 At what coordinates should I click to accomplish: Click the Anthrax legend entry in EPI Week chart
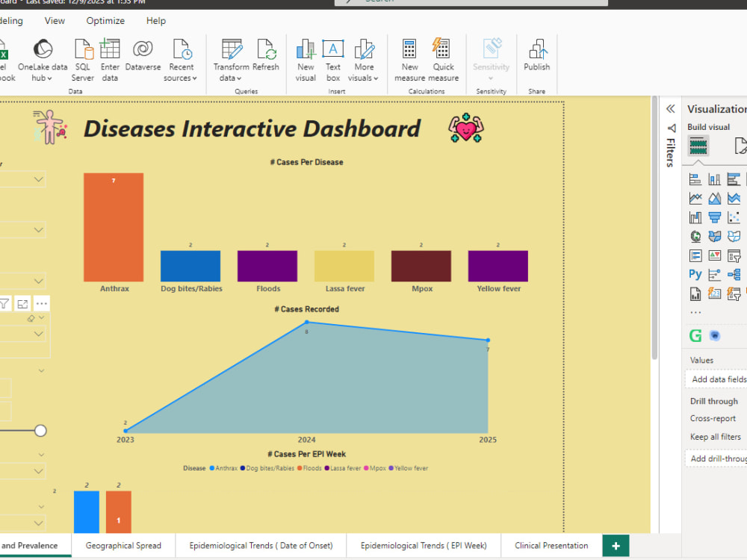(223, 468)
